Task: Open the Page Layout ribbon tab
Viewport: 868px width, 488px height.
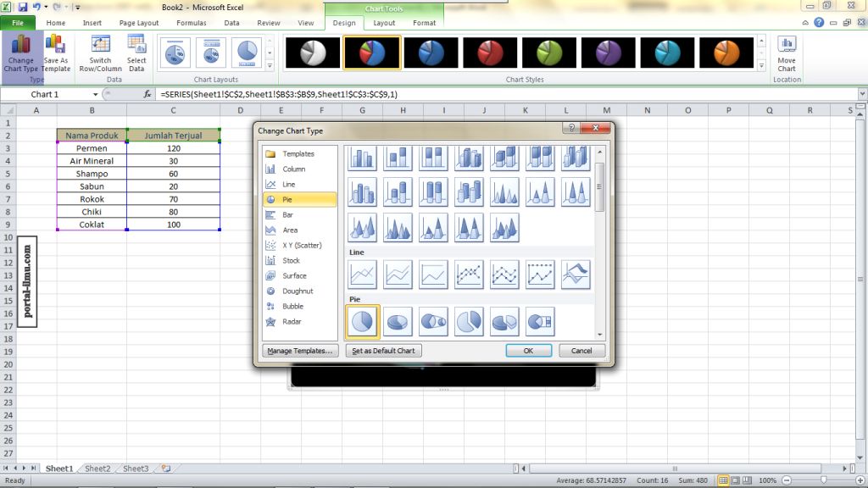Action: [x=139, y=23]
